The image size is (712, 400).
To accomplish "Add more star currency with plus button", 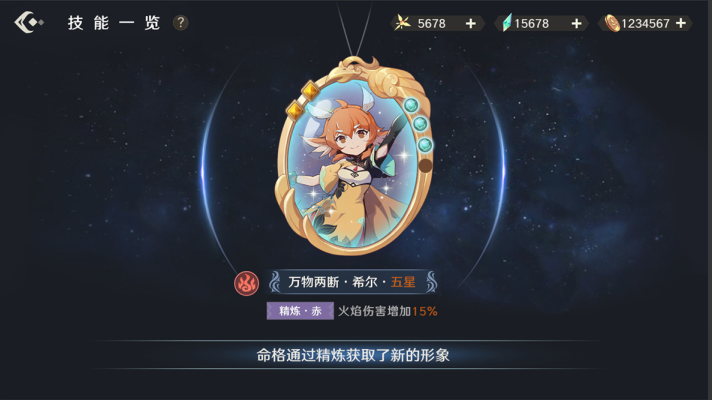I will (x=471, y=24).
